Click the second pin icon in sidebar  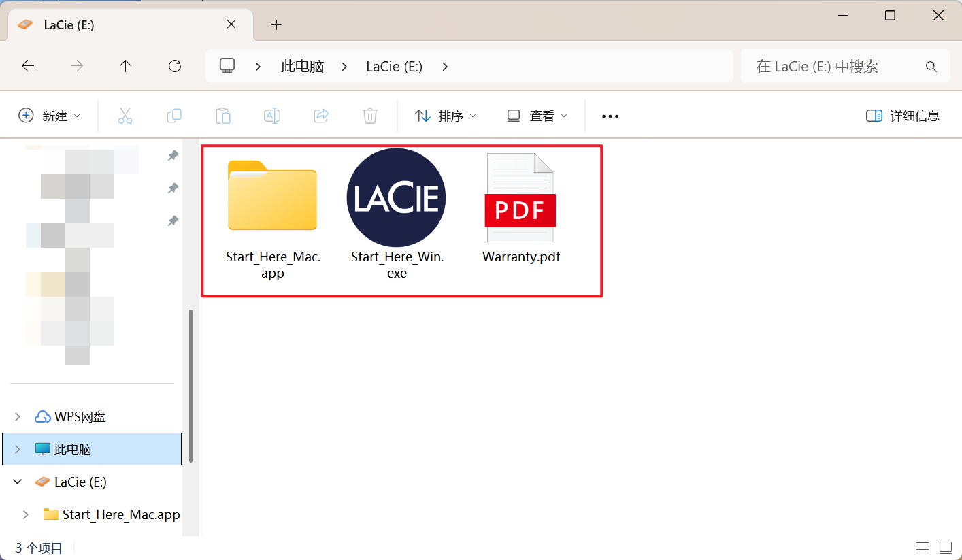(x=173, y=188)
